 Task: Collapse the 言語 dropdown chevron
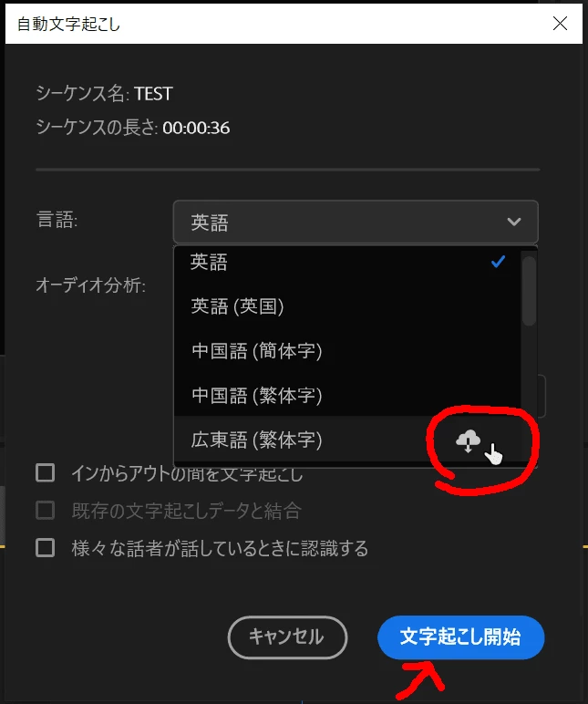[514, 222]
